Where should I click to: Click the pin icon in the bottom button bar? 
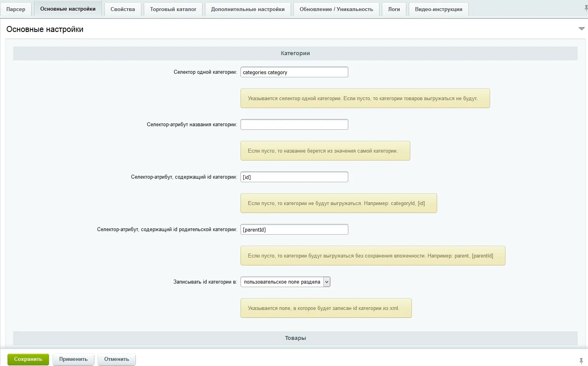click(x=581, y=360)
